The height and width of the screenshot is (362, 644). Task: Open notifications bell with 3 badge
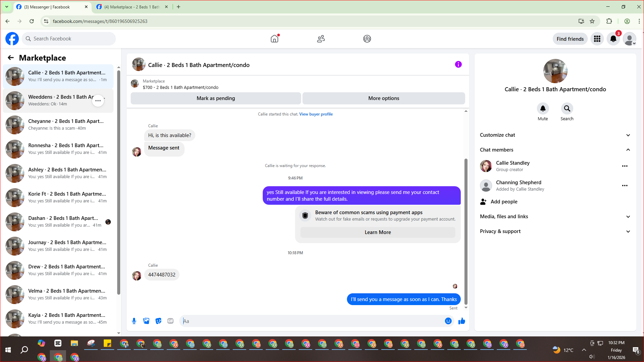pos(613,39)
